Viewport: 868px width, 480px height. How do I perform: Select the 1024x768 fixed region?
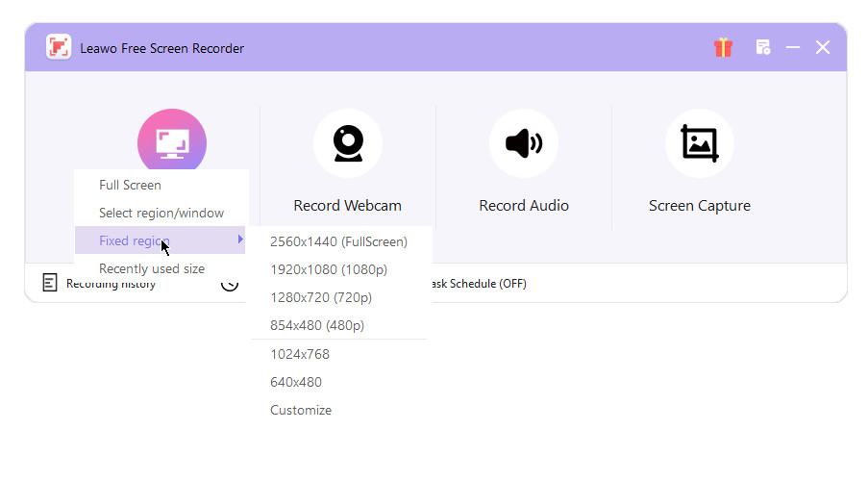coord(299,354)
